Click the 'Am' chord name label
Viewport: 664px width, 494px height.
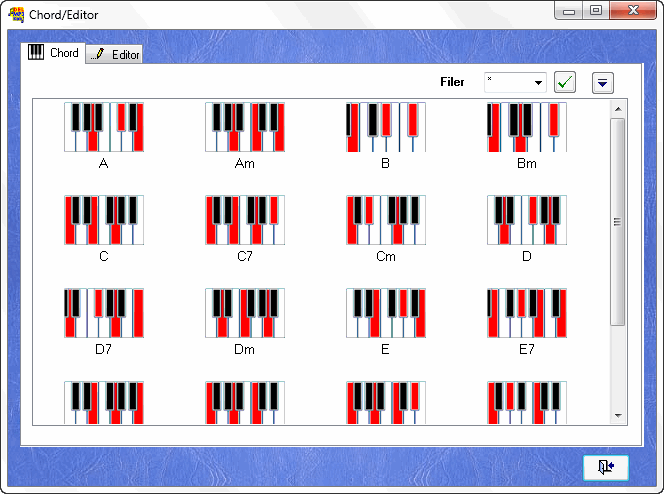[x=245, y=163]
